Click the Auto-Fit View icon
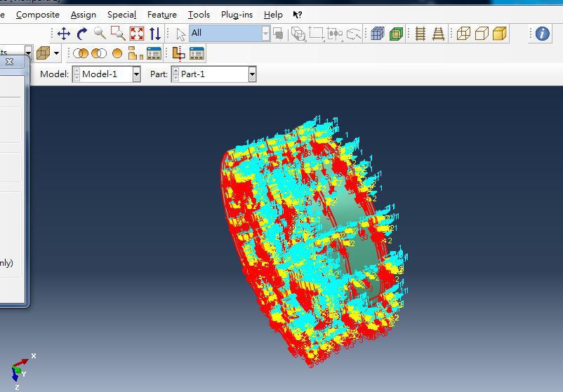This screenshot has height=392, width=563. pyautogui.click(x=137, y=33)
